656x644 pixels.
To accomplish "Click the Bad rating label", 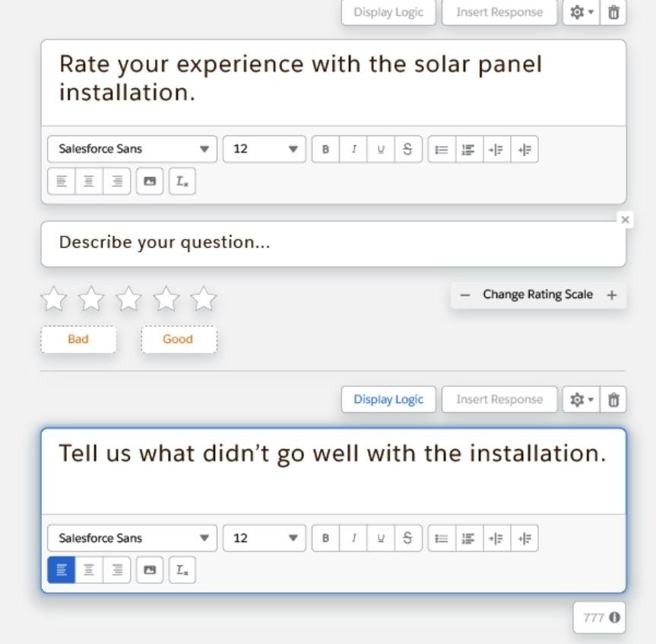I will [78, 339].
